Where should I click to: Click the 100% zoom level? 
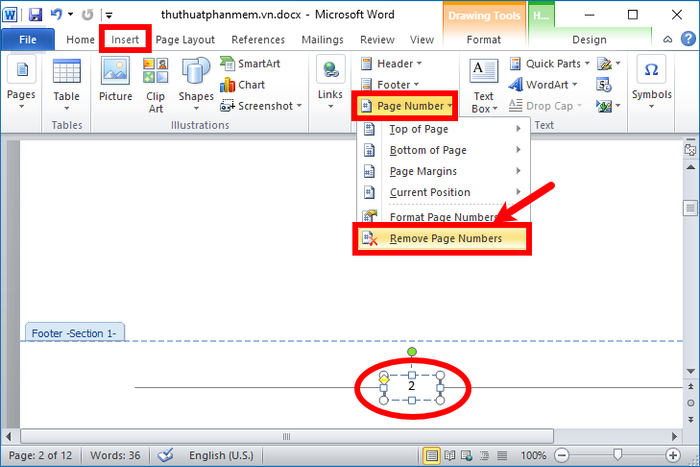coord(533,455)
